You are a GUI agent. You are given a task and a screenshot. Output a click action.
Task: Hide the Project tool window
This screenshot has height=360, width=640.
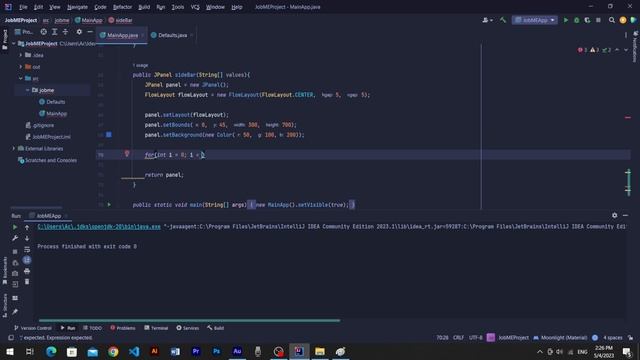point(90,31)
